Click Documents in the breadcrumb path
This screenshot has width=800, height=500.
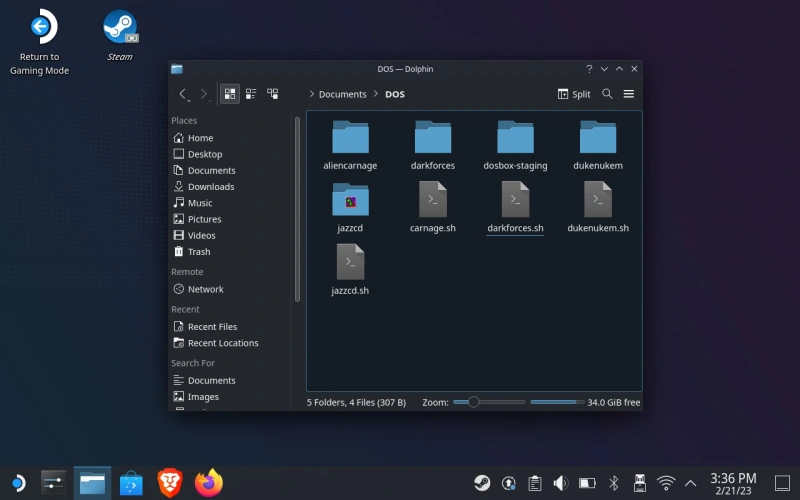coord(343,94)
